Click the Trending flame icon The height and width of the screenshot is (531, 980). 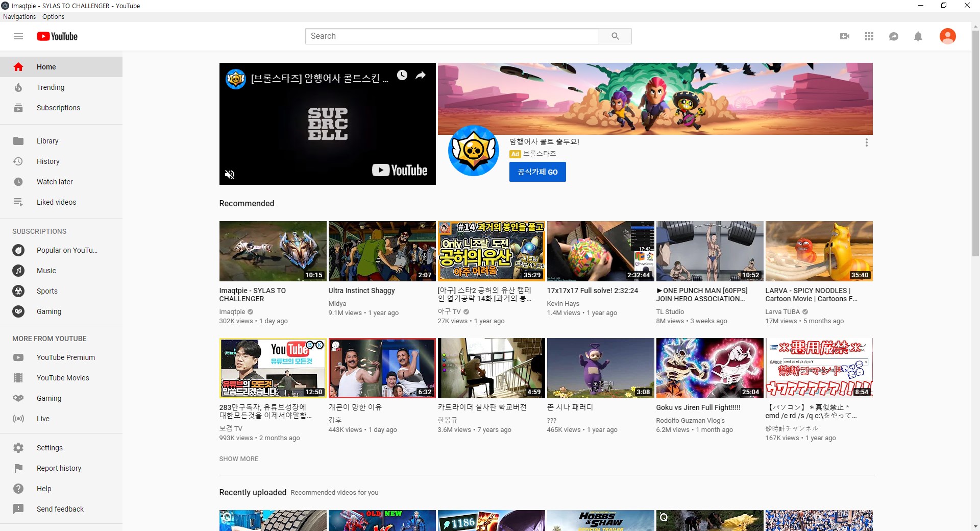pyautogui.click(x=18, y=87)
